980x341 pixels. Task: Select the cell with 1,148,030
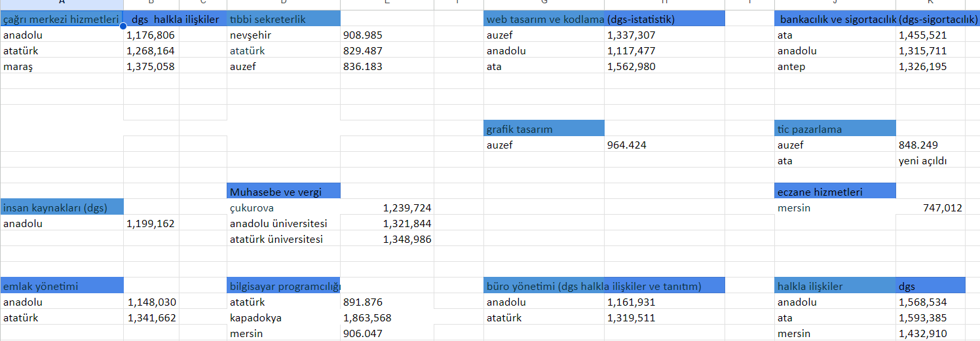[x=151, y=302]
